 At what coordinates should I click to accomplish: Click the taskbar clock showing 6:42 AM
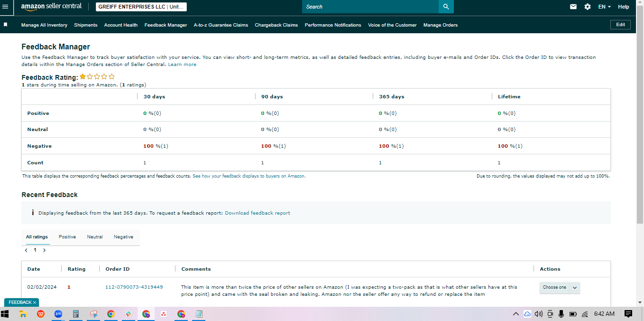click(604, 314)
